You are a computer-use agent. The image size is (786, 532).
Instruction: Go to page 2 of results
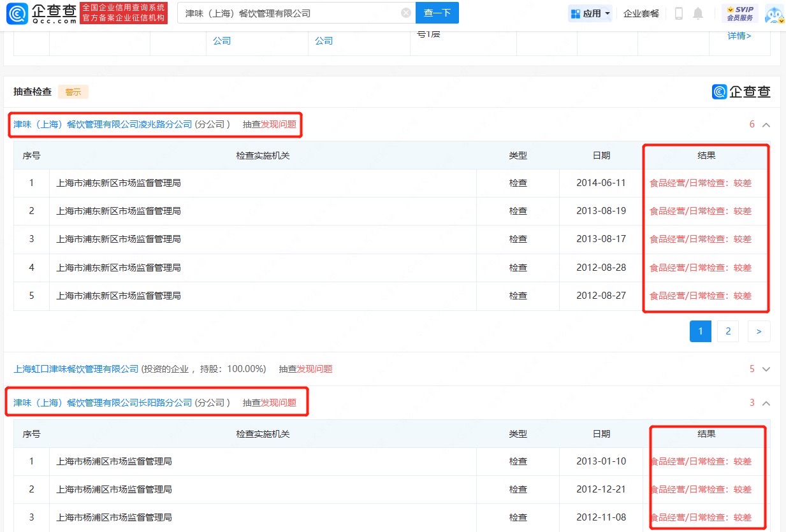pyautogui.click(x=728, y=331)
